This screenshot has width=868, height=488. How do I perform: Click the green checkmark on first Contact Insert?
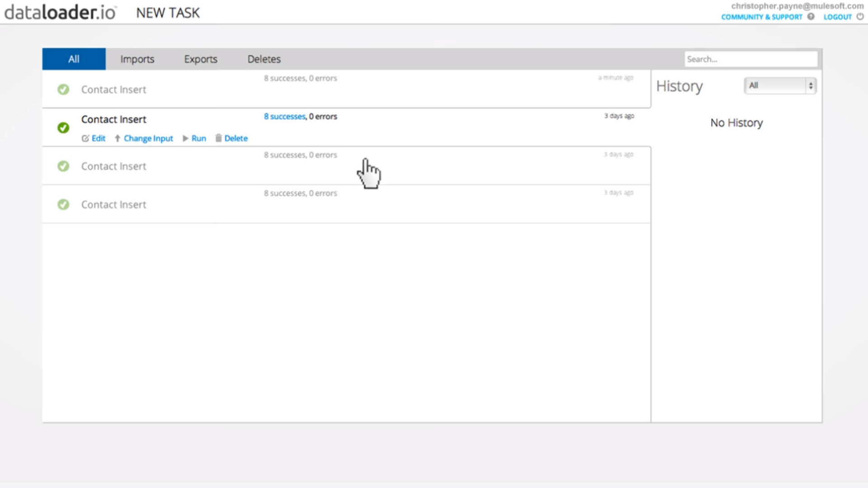[x=63, y=89]
